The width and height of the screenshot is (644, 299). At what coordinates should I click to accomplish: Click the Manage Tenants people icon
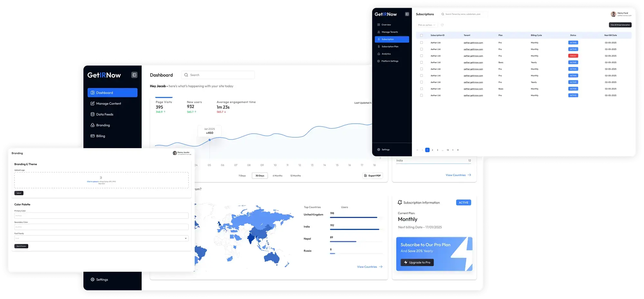click(379, 32)
